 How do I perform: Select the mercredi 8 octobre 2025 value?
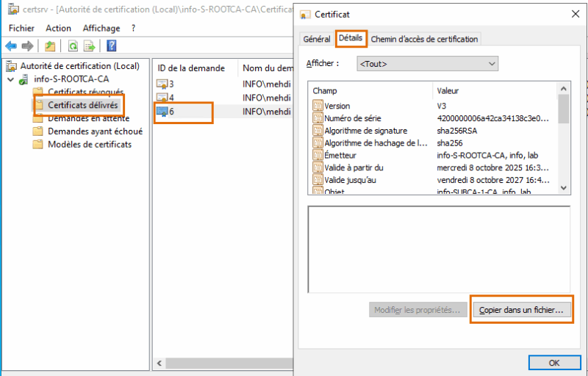coord(492,167)
